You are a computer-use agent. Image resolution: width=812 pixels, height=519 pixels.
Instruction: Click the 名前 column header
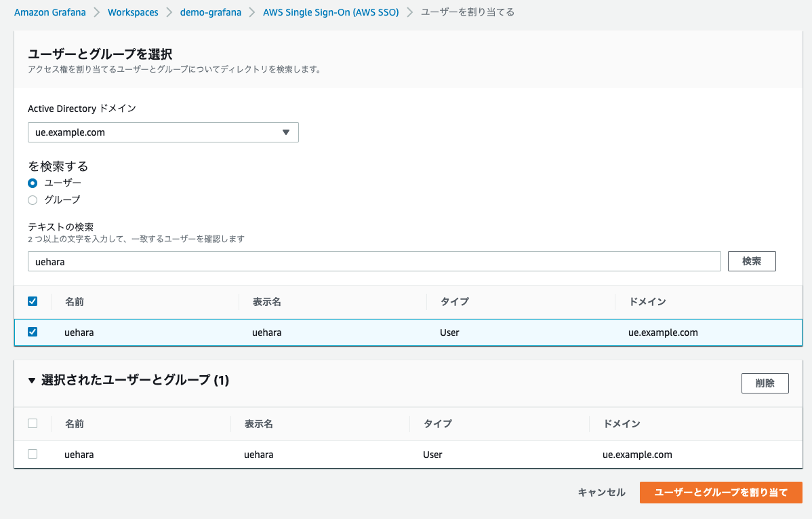(x=75, y=301)
